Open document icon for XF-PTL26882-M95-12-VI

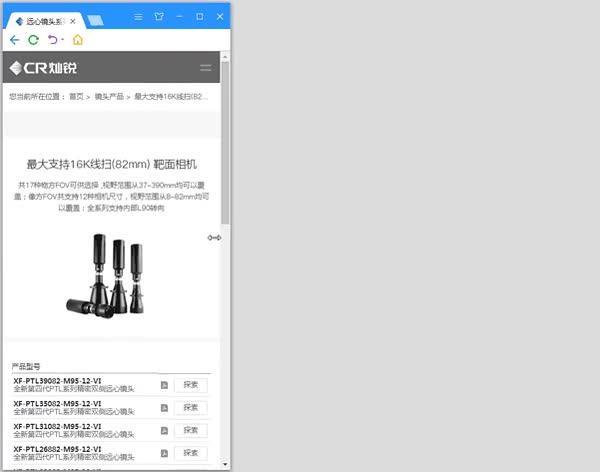coord(164,453)
